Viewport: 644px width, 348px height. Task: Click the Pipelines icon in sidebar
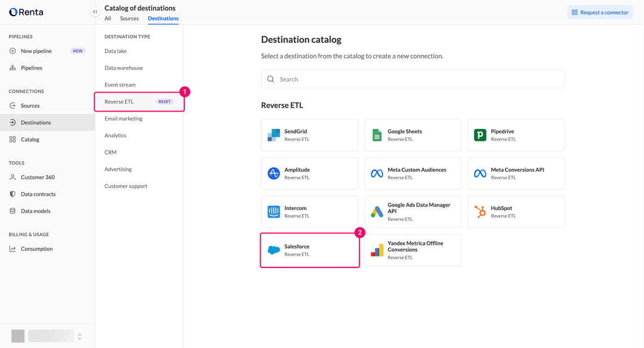[13, 68]
